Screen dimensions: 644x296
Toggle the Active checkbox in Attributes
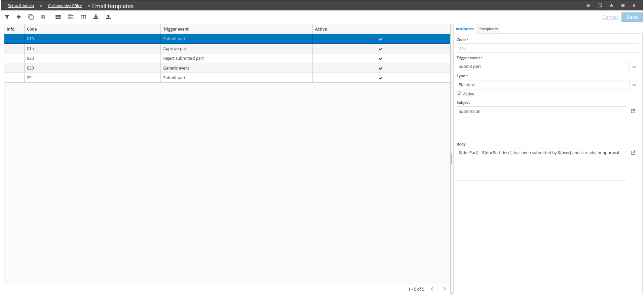tap(459, 94)
